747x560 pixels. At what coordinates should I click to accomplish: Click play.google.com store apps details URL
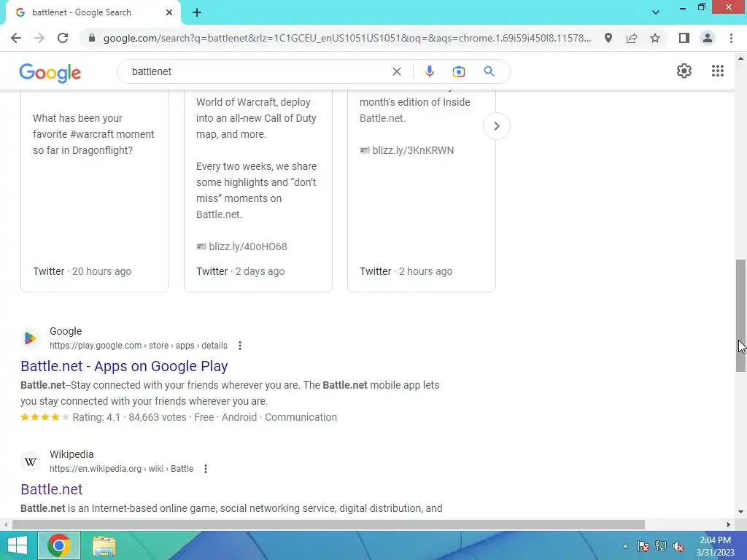click(138, 346)
